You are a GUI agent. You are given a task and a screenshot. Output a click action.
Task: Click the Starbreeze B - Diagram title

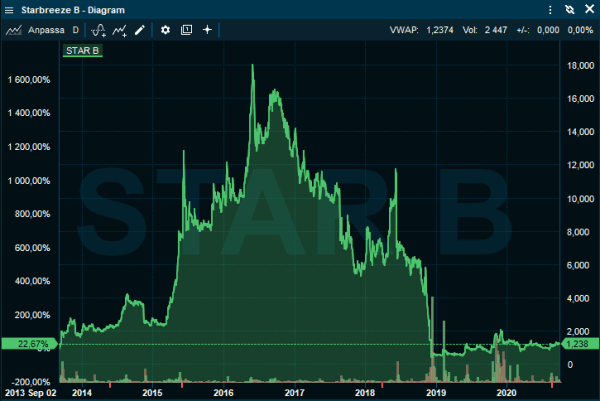73,10
